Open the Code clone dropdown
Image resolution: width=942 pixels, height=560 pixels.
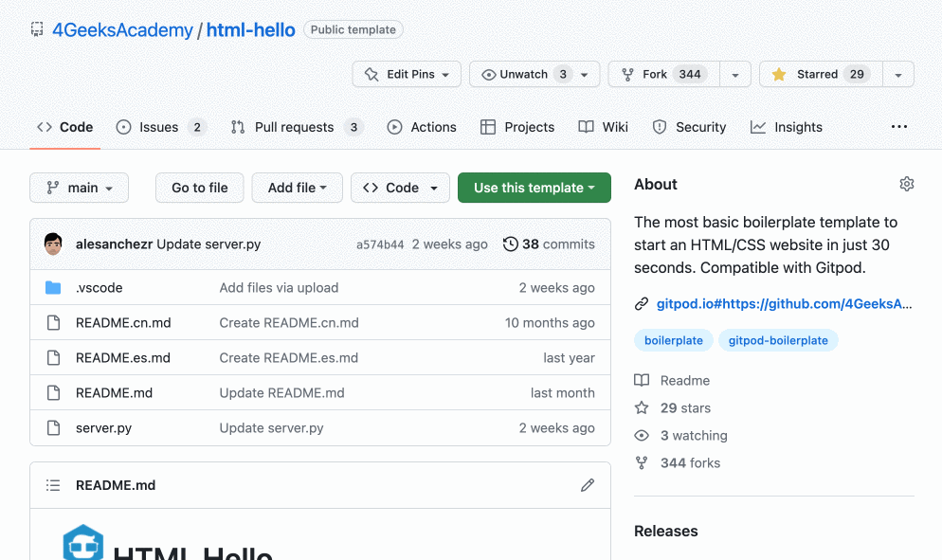pos(400,188)
